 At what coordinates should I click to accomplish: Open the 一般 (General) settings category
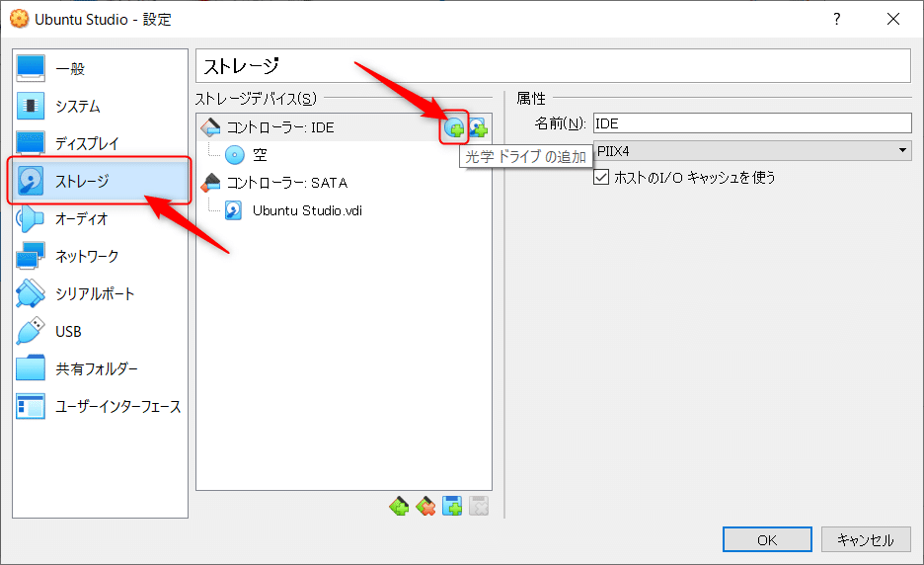pyautogui.click(x=100, y=68)
